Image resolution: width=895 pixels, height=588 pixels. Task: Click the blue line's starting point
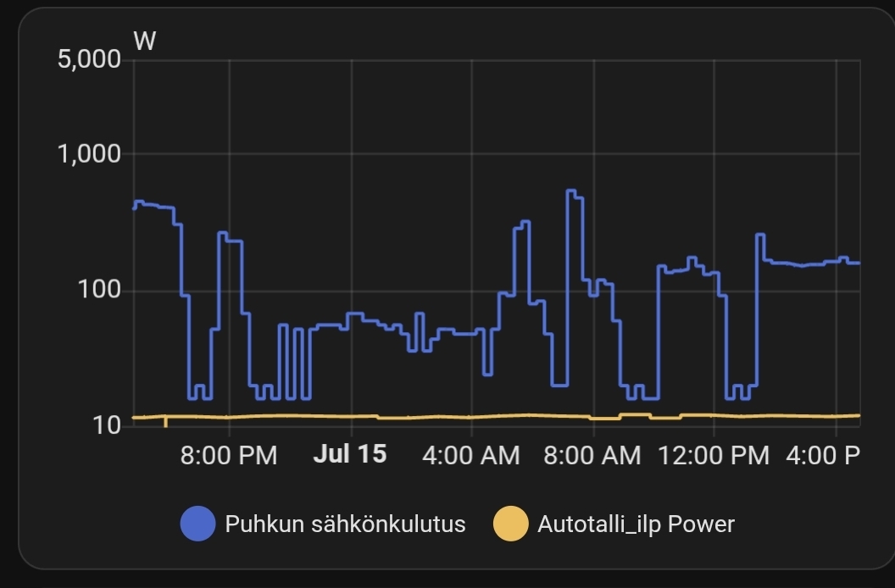135,208
